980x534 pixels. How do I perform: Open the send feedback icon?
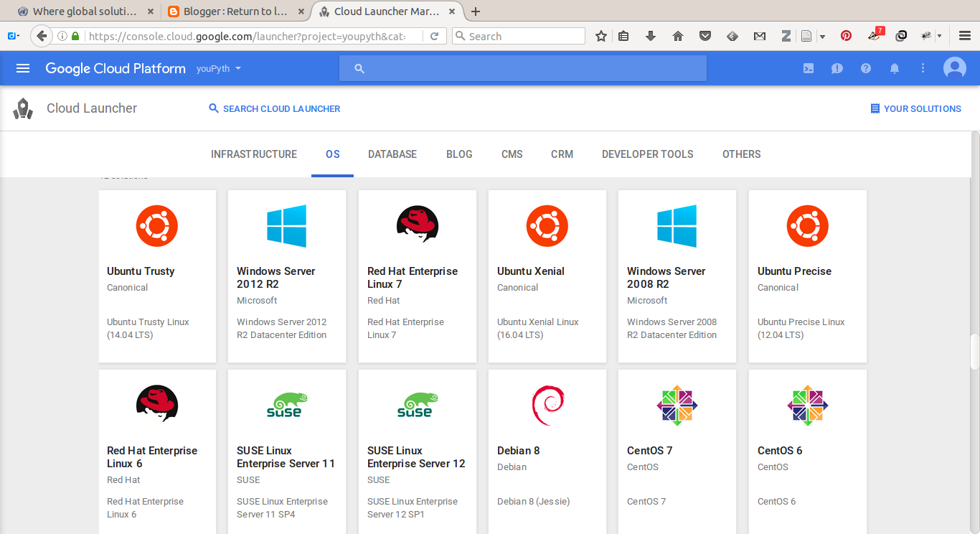click(837, 68)
